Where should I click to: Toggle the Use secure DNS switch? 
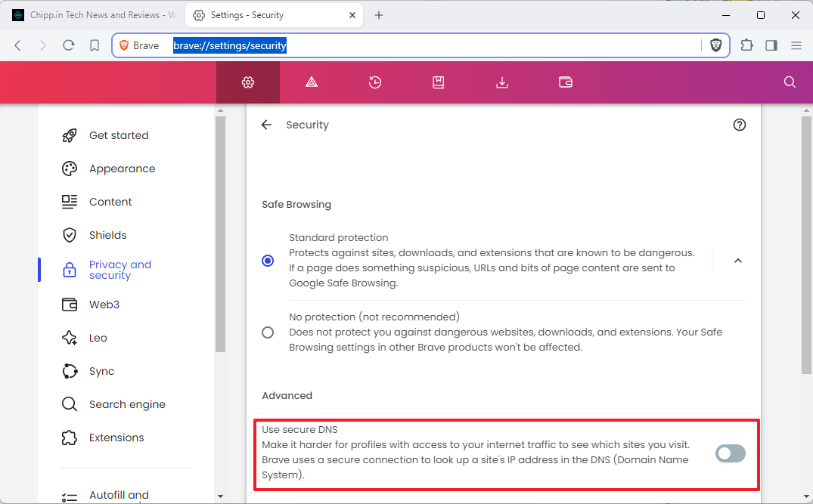click(731, 453)
